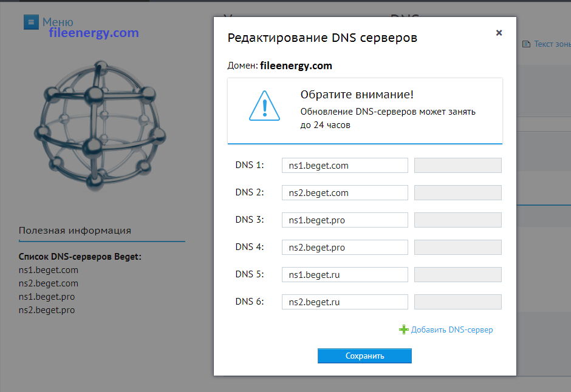The height and width of the screenshot is (392, 571).
Task: Click the grey IP field beside DNS 3
Action: coord(458,220)
